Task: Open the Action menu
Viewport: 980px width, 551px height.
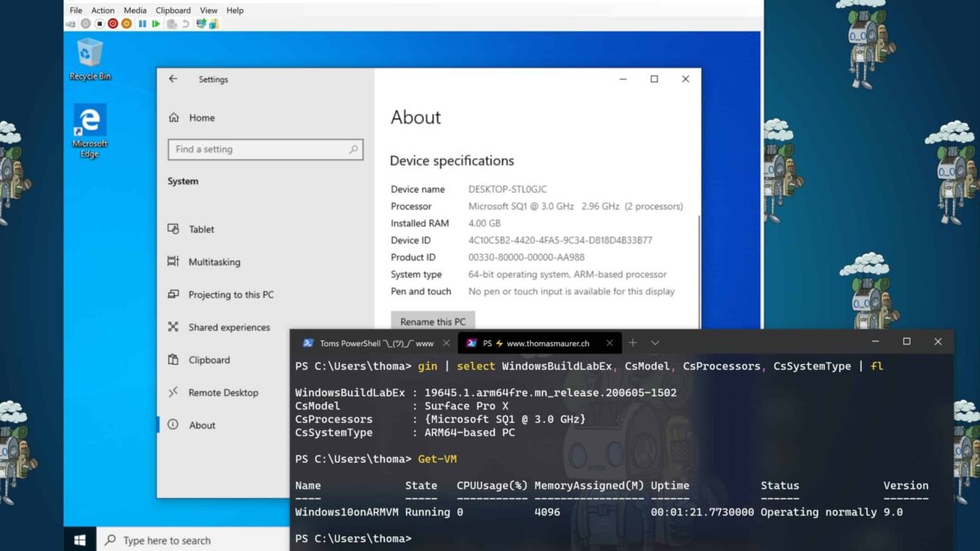Action: 103,11
